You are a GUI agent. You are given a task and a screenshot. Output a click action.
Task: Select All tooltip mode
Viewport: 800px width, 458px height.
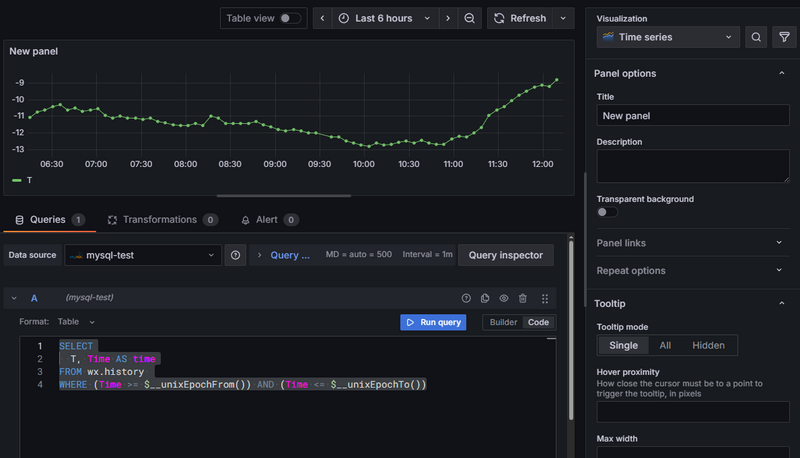click(665, 345)
